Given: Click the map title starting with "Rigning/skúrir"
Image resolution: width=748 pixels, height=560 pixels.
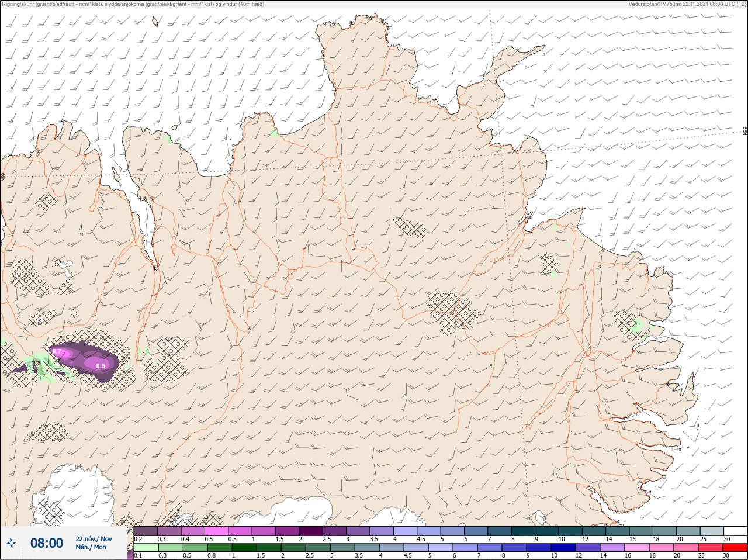Looking at the screenshot, I should click(x=133, y=4).
